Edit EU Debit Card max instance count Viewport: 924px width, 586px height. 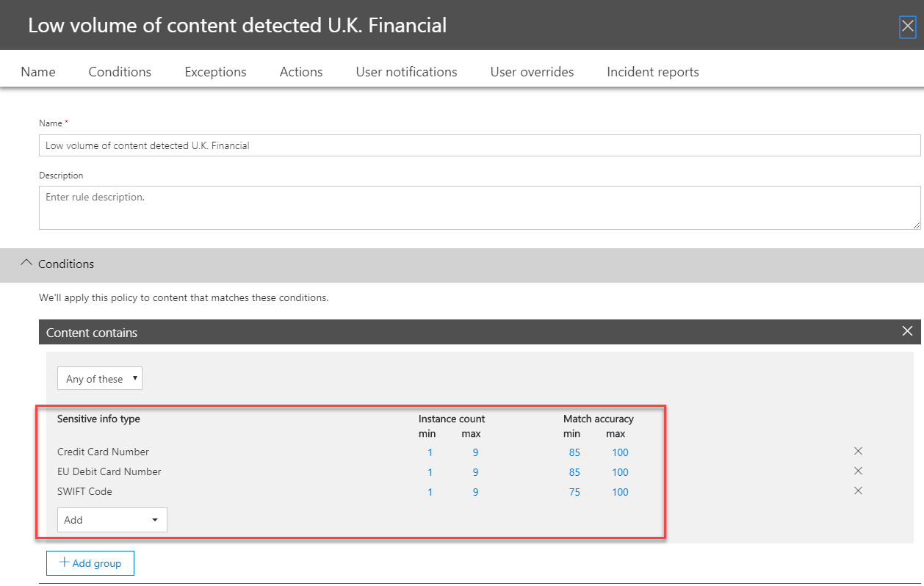(x=476, y=472)
